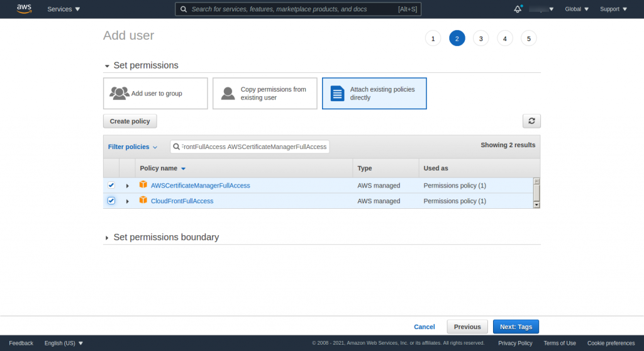Image resolution: width=644 pixels, height=351 pixels.
Task: Go to wizard step 1
Action: (433, 38)
